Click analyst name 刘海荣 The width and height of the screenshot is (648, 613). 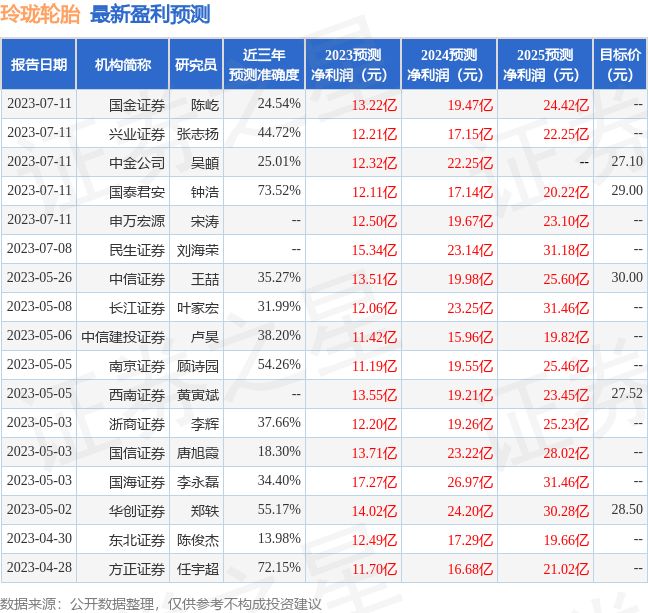point(198,250)
